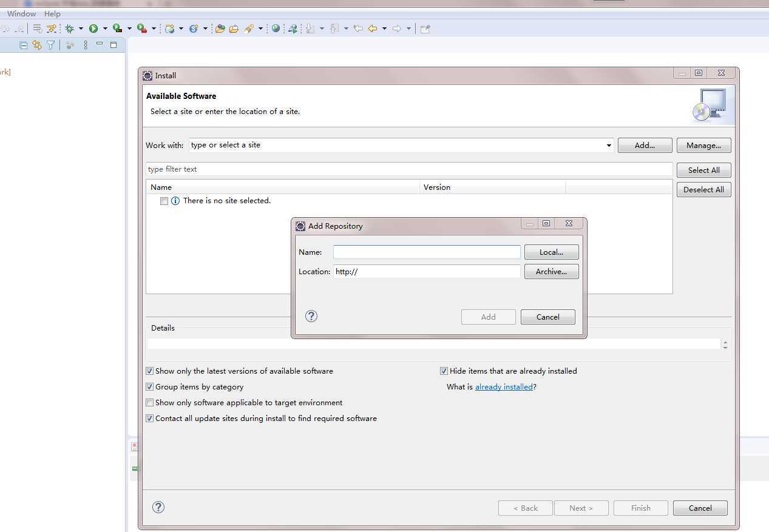Select the 'There is no site selected.' row
The width and height of the screenshot is (769, 532).
[409, 201]
